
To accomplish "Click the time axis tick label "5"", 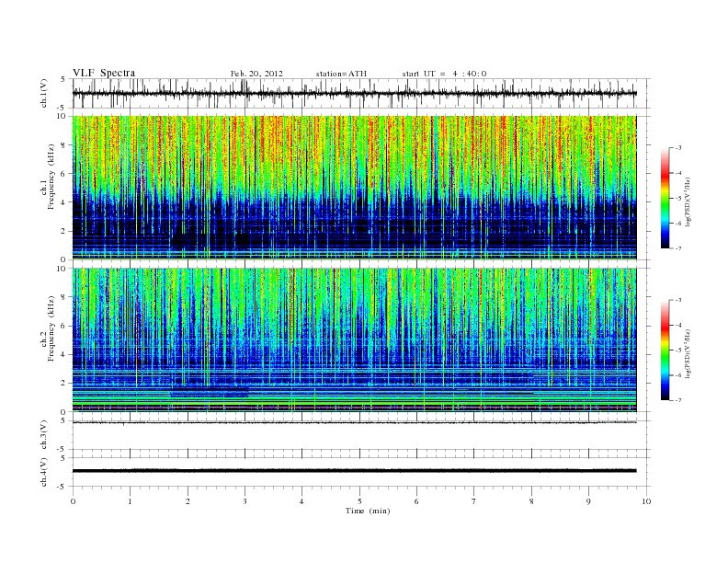I will click(359, 501).
